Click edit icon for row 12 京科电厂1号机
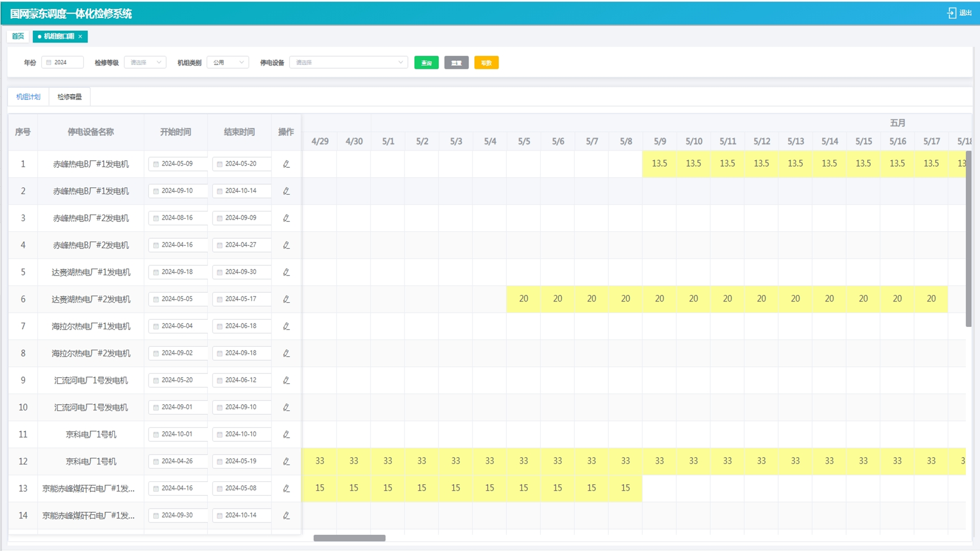 [x=286, y=461]
